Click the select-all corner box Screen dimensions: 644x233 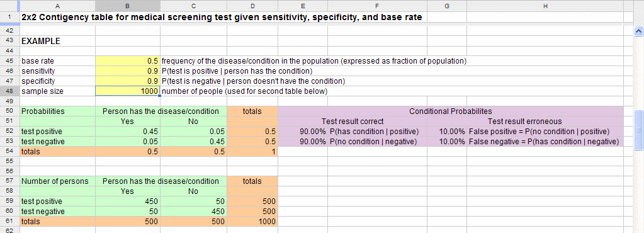click(9, 6)
